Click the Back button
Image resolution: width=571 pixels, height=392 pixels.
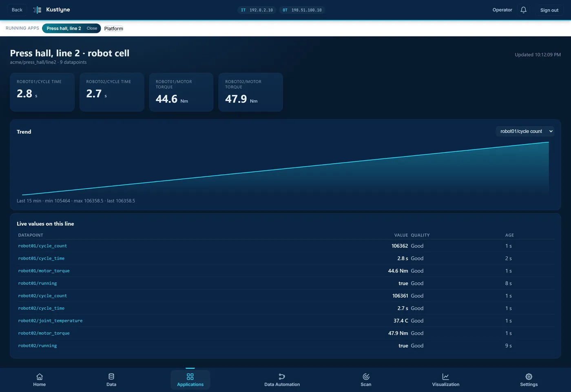(17, 10)
